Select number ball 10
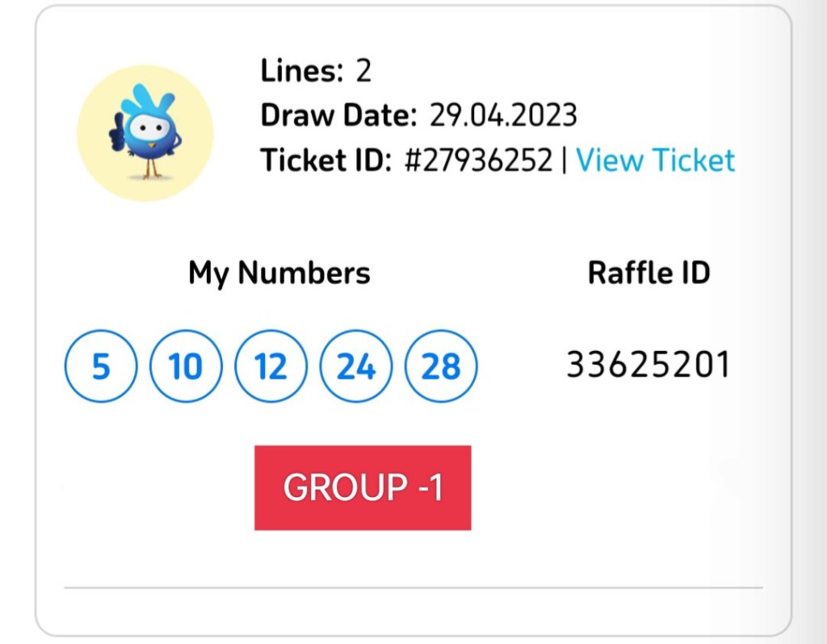827x644 pixels. point(186,367)
